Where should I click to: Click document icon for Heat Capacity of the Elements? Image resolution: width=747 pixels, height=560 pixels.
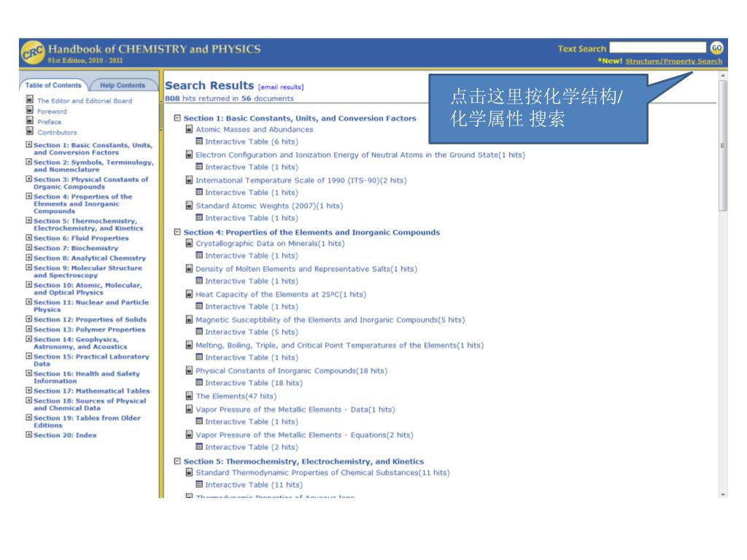tap(189, 295)
